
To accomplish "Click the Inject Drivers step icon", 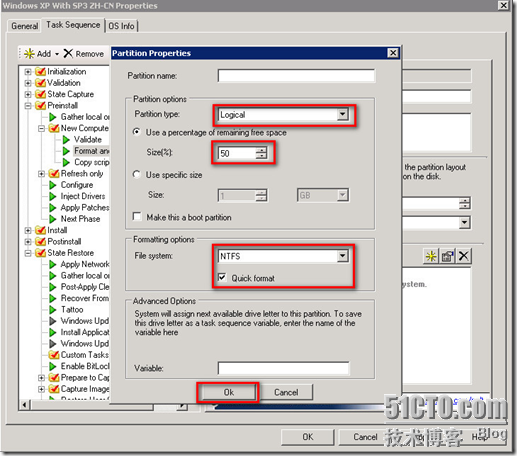I will pos(53,196).
